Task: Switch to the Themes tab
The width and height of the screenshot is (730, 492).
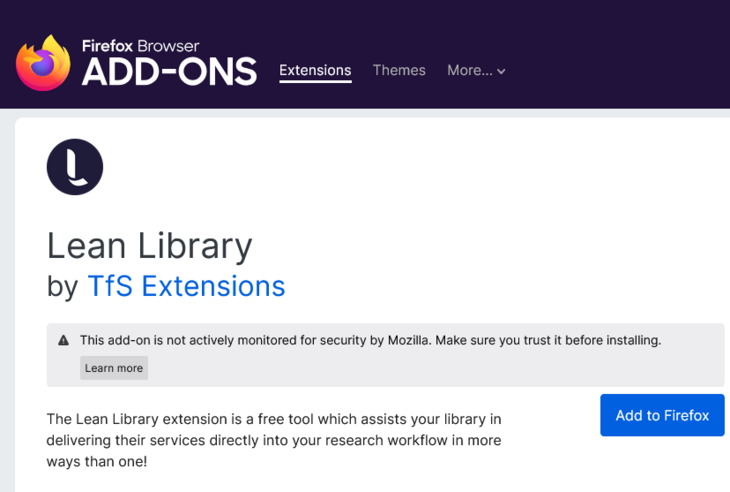Action: (x=399, y=71)
